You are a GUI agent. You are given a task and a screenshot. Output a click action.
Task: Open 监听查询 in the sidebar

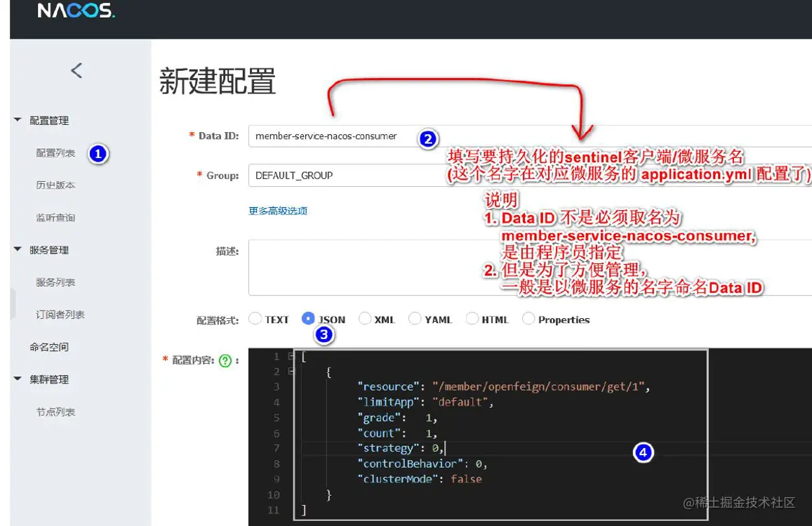(55, 218)
